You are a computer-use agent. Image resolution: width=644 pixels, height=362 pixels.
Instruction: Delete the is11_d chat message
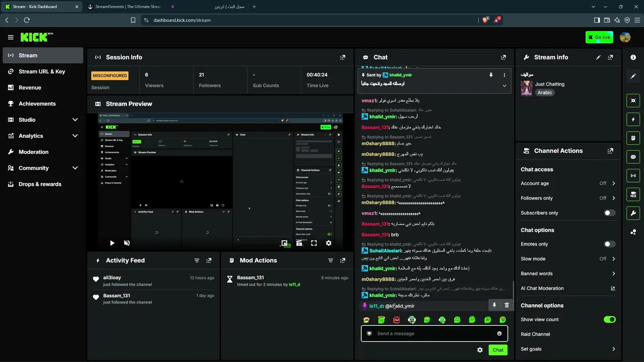507,305
